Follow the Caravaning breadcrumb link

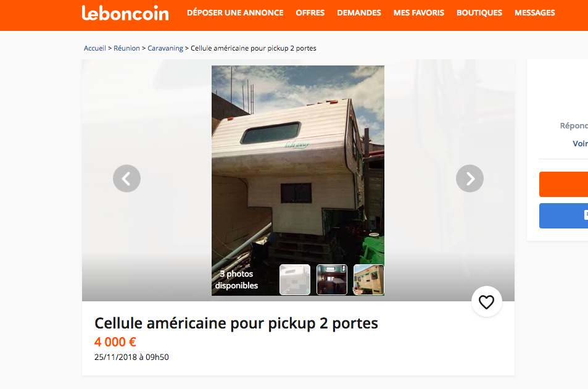(x=165, y=48)
